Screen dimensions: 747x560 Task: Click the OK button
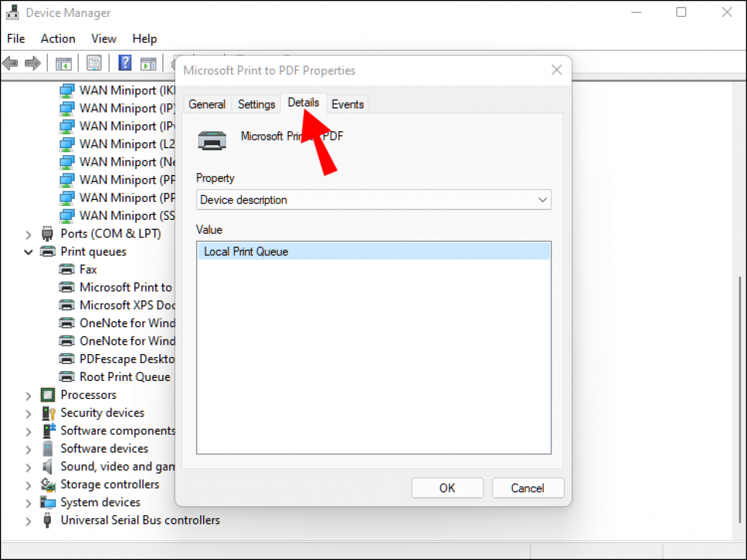[447, 488]
